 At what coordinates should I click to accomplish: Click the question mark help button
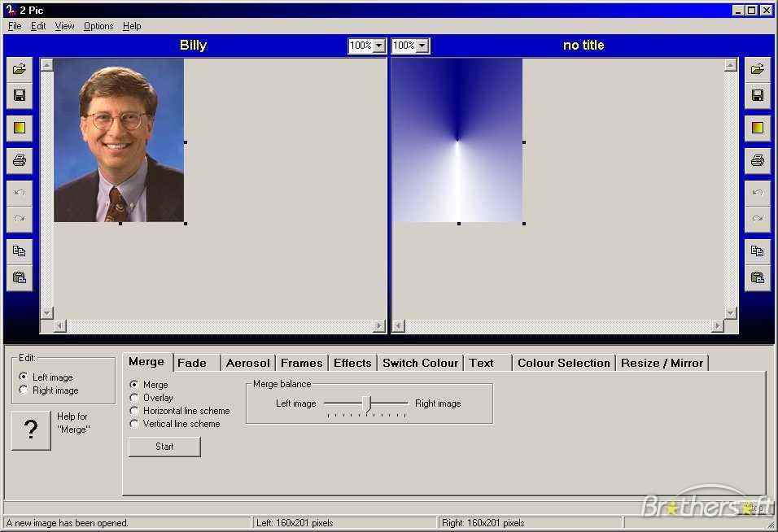pyautogui.click(x=31, y=430)
